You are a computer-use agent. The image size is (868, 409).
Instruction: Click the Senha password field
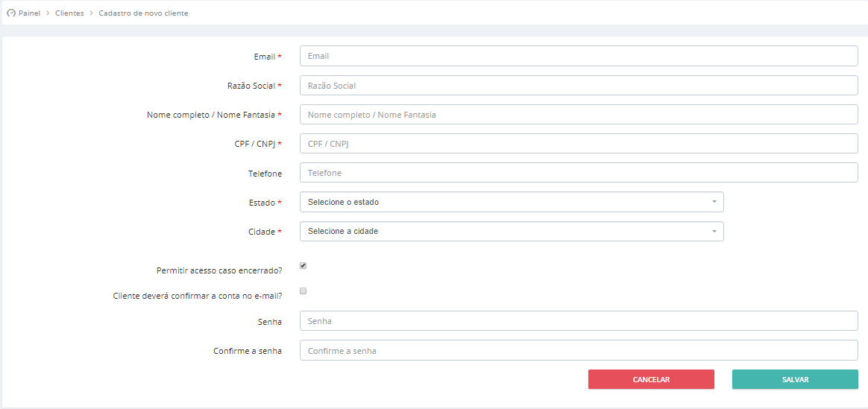click(x=579, y=321)
